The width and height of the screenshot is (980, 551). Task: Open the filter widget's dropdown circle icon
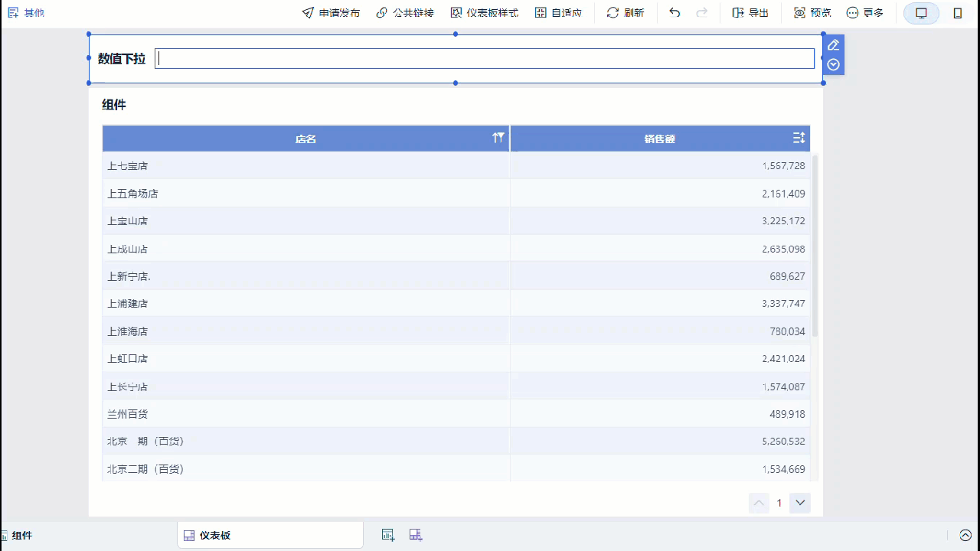[x=834, y=65]
